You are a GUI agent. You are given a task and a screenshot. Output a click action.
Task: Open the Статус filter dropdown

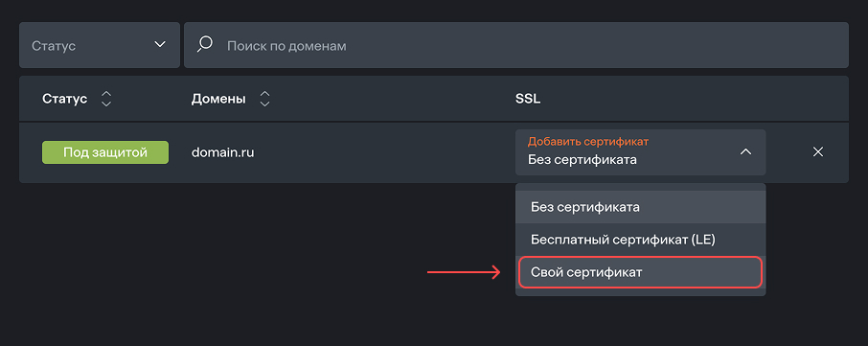pyautogui.click(x=100, y=45)
